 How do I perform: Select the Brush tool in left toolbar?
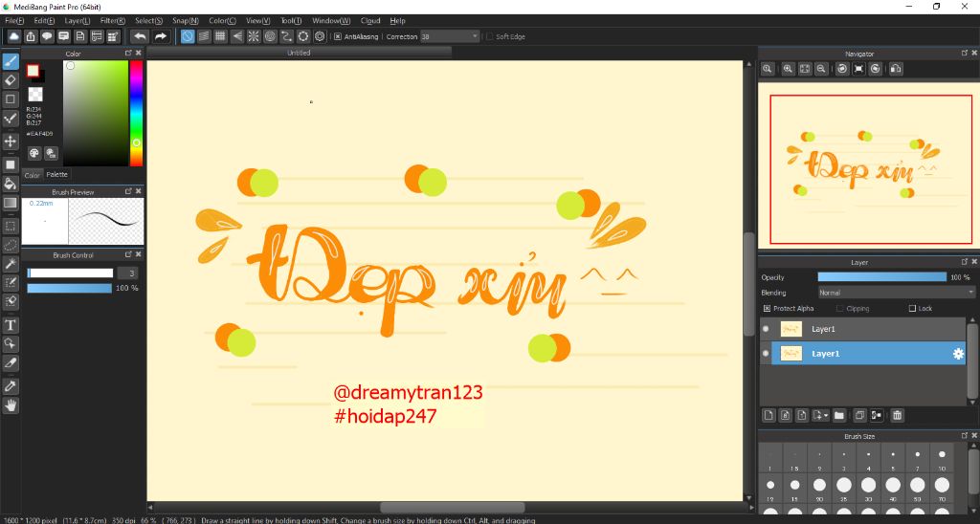tap(11, 61)
